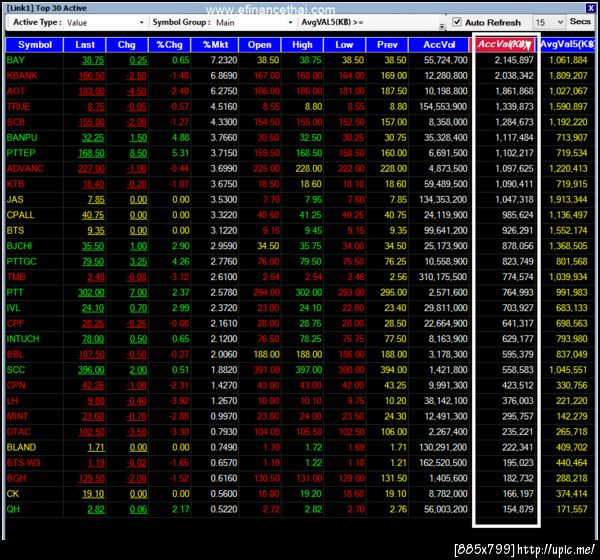Toggle the Auto Refresh checkbox
Screen dimensions: 600x560
click(x=457, y=22)
